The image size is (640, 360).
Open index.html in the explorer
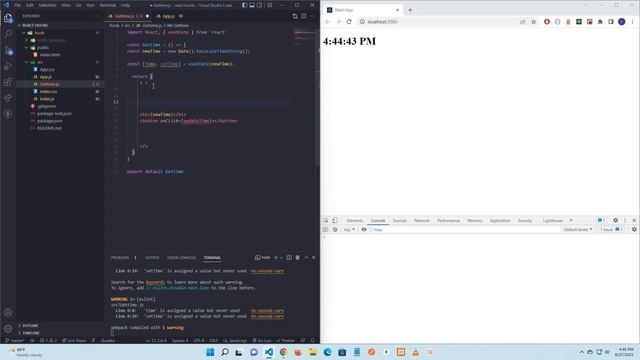click(50, 55)
